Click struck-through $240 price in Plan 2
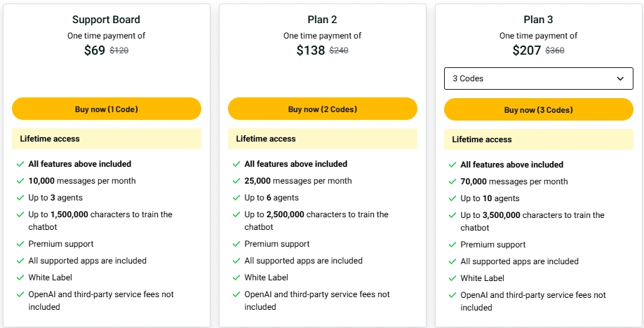This screenshot has width=644, height=328. [x=339, y=50]
